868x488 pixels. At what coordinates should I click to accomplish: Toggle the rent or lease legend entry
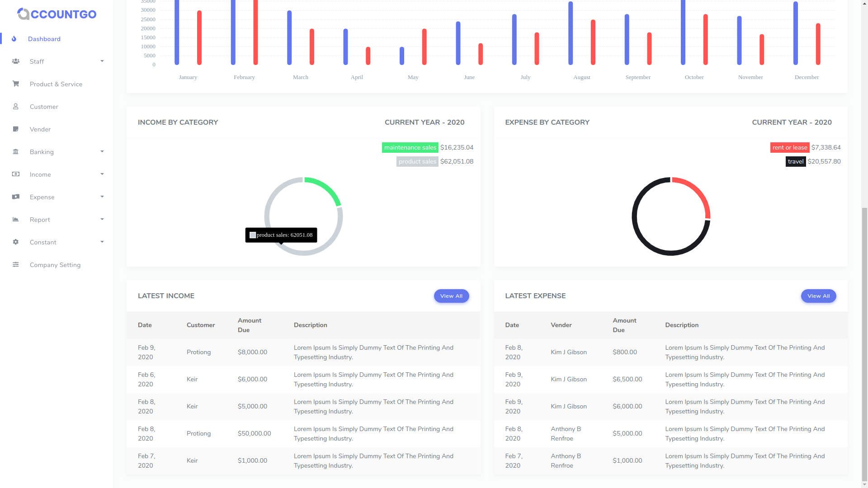point(789,147)
